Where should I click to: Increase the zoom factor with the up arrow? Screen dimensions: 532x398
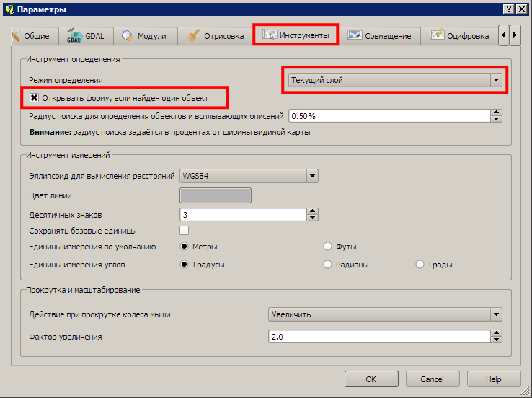coord(497,333)
